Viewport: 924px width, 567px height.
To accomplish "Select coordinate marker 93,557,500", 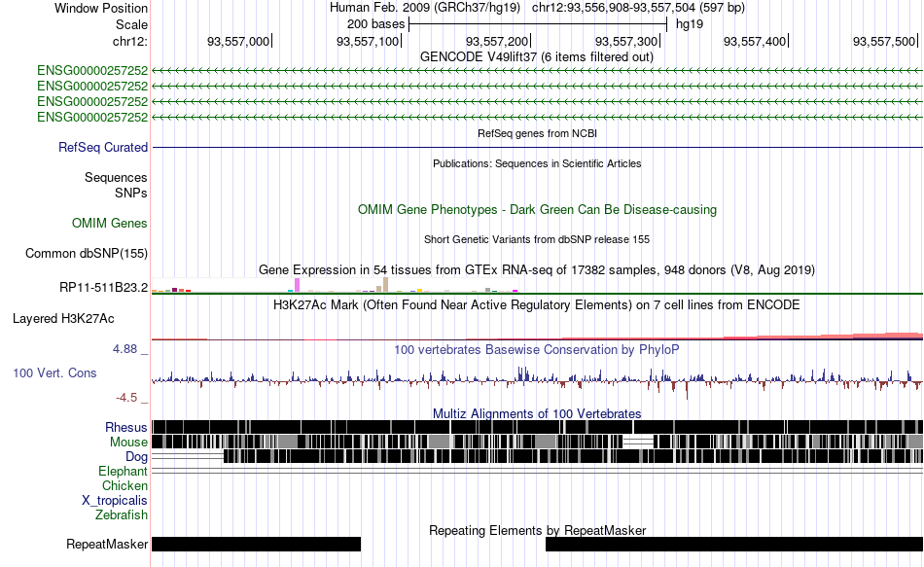I will pos(884,41).
